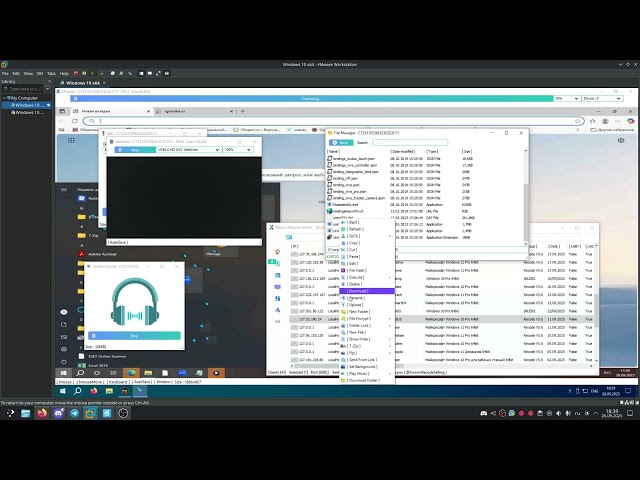
Task: Open the VMware Help menu
Action: point(64,73)
